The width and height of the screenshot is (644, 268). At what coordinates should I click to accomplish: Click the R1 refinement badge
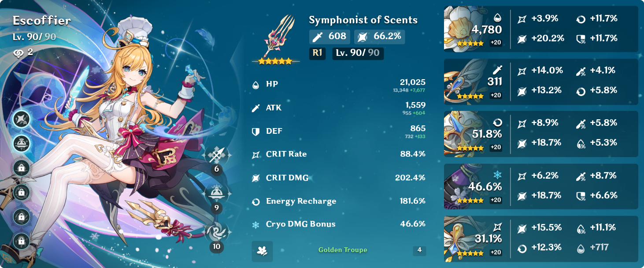point(317,53)
